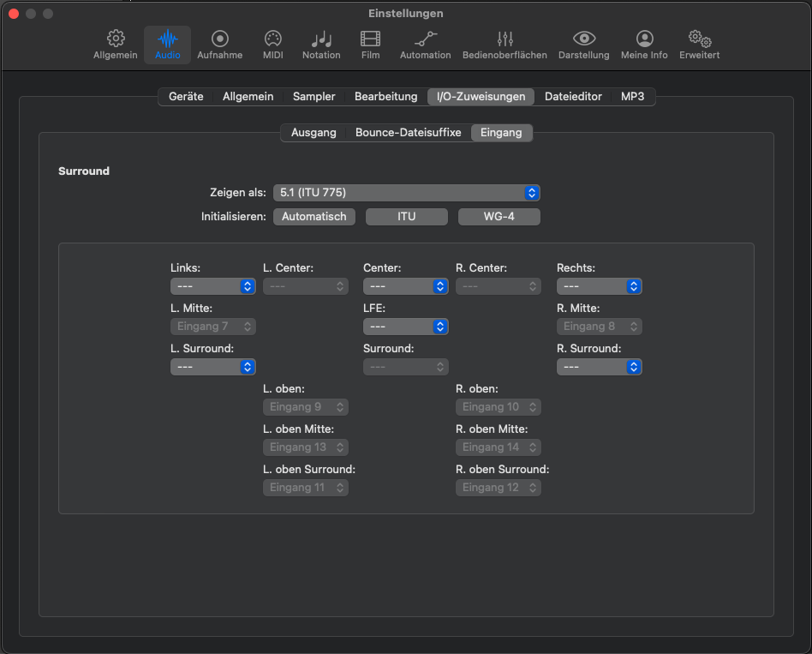Open the Automation settings icon

tap(425, 39)
